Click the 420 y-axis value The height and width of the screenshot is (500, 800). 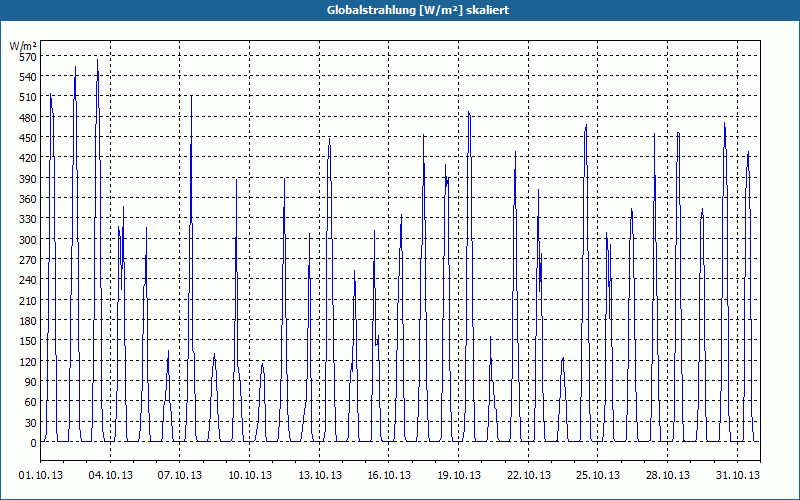28,158
